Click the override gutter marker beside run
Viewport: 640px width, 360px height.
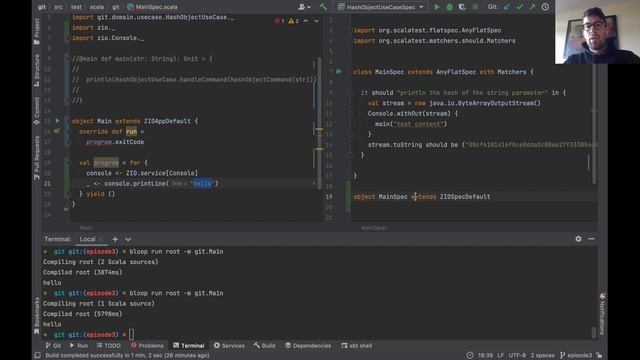[57, 131]
